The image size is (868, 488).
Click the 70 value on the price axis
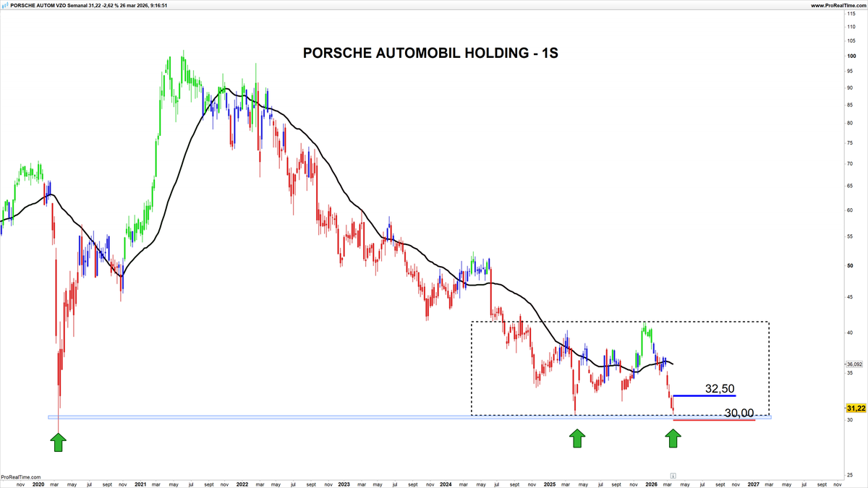[850, 164]
